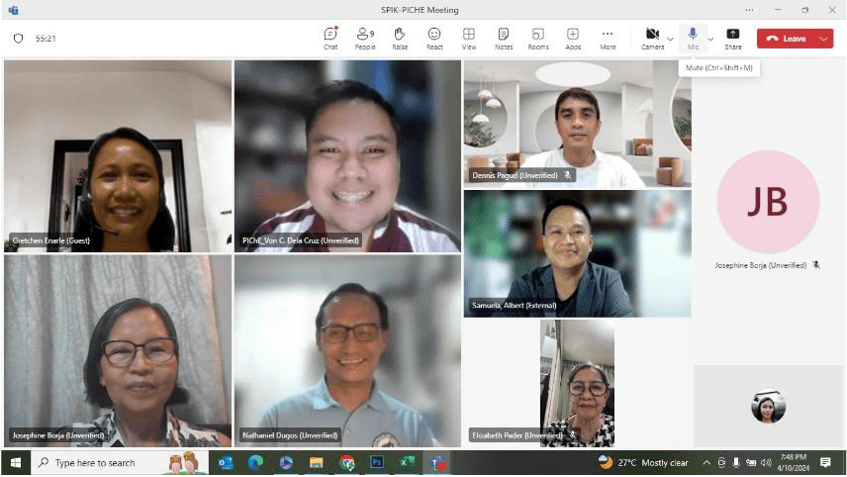
Task: Mute the Mic
Action: [x=693, y=38]
